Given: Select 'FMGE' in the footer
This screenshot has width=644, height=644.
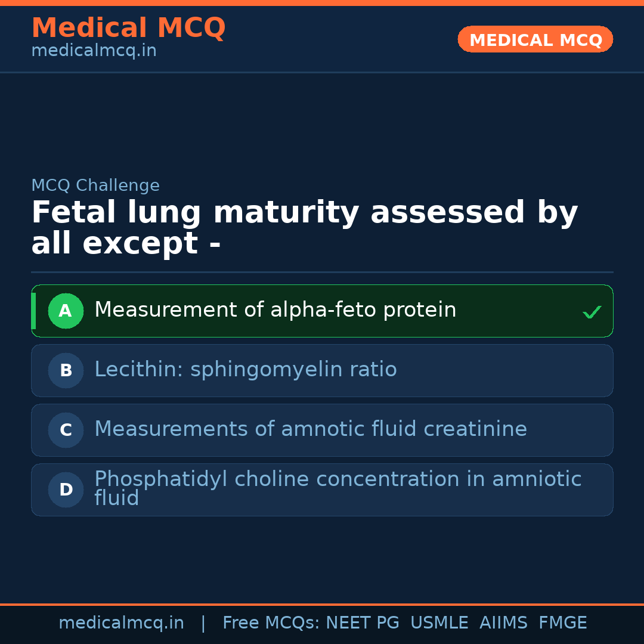Looking at the screenshot, I should pyautogui.click(x=562, y=623).
